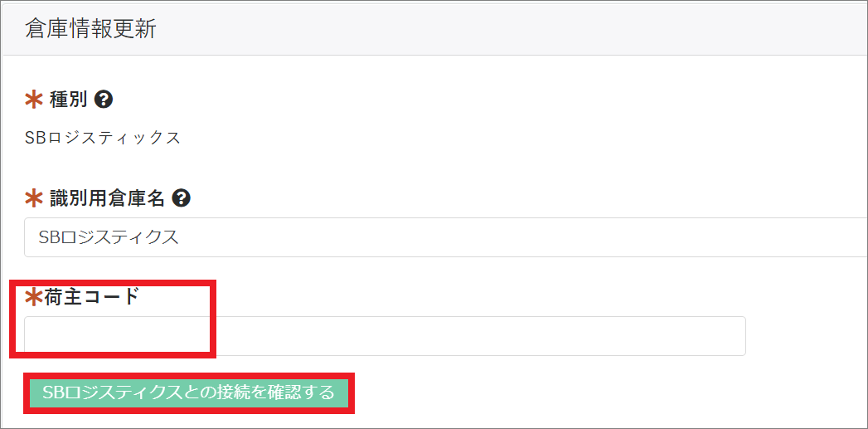Click the static type value under 種別
Viewport: 868px width, 429px height.
pyautogui.click(x=103, y=138)
